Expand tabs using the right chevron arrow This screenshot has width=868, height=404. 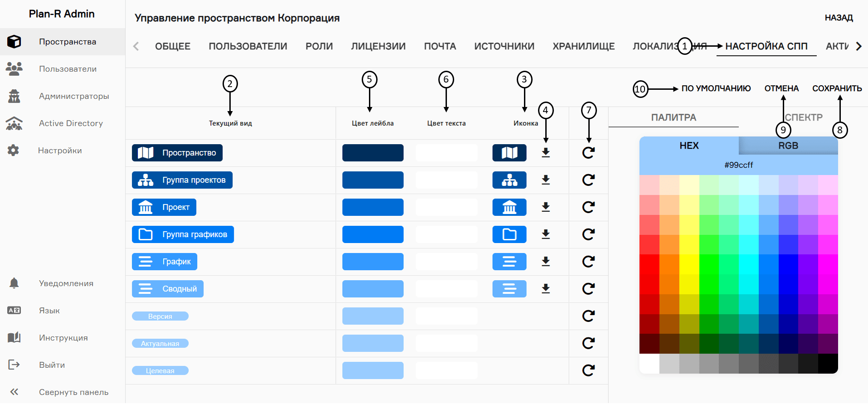[859, 46]
